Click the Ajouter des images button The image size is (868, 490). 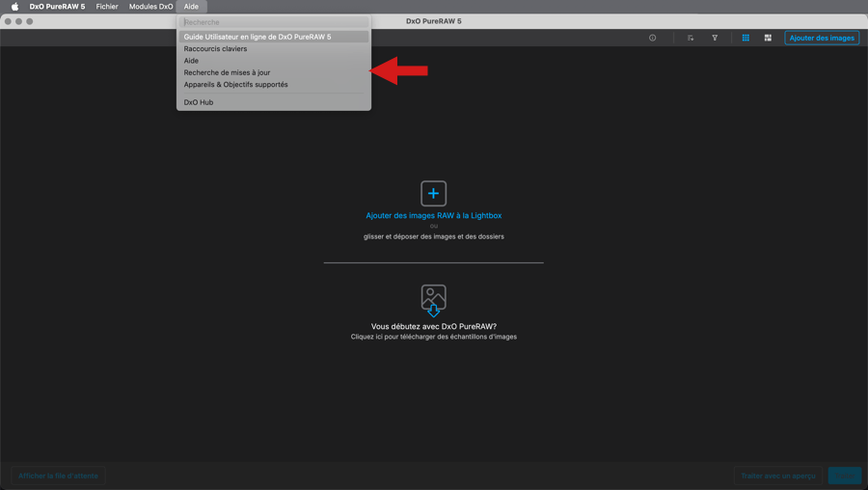pos(822,38)
